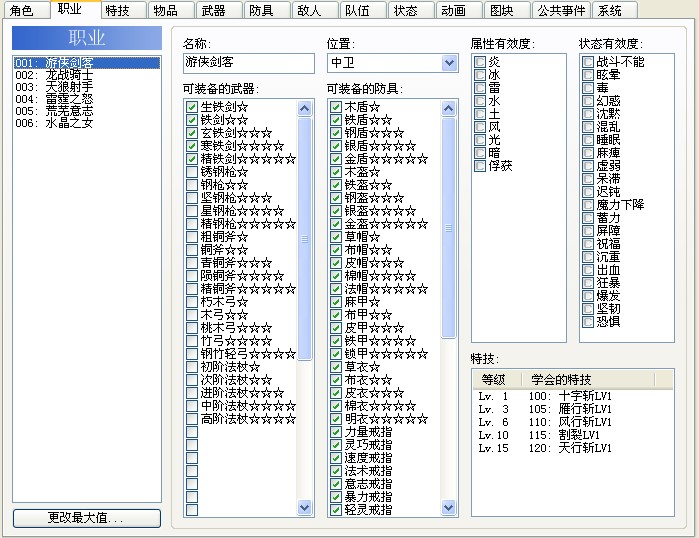Uncheck the 力量戒指 armor checkbox
The image size is (699, 538).
coord(336,432)
